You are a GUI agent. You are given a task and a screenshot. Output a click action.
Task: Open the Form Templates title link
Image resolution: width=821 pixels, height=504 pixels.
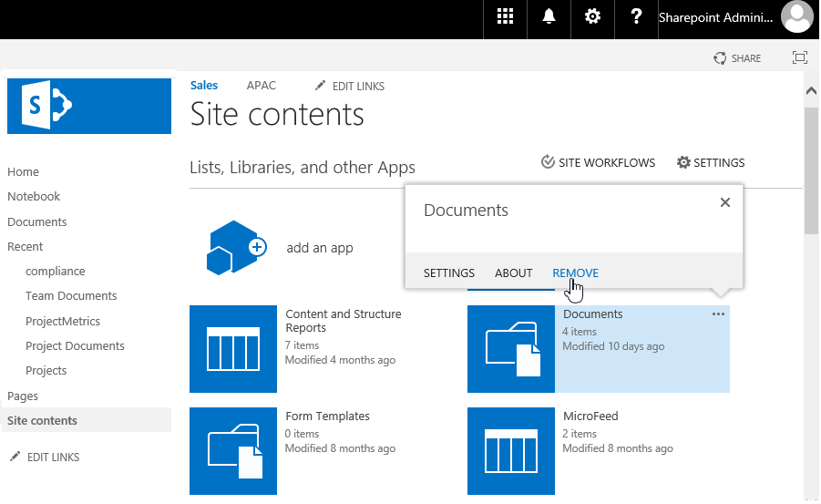point(327,416)
